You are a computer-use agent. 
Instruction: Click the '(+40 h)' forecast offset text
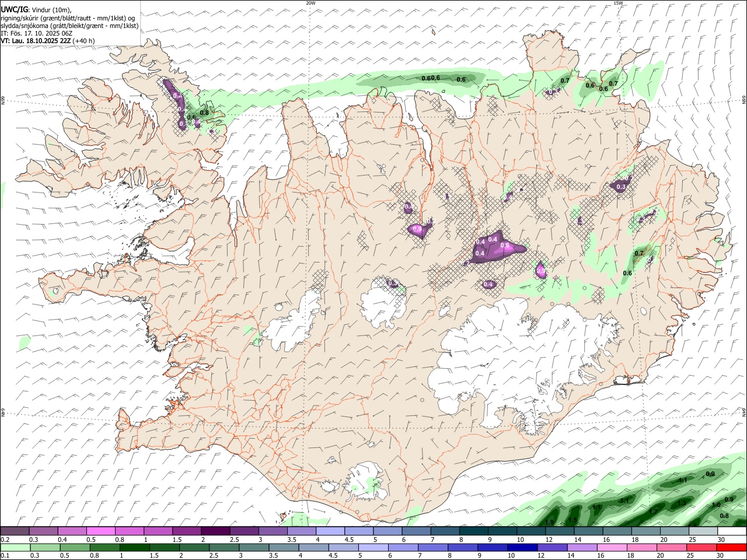(x=84, y=41)
